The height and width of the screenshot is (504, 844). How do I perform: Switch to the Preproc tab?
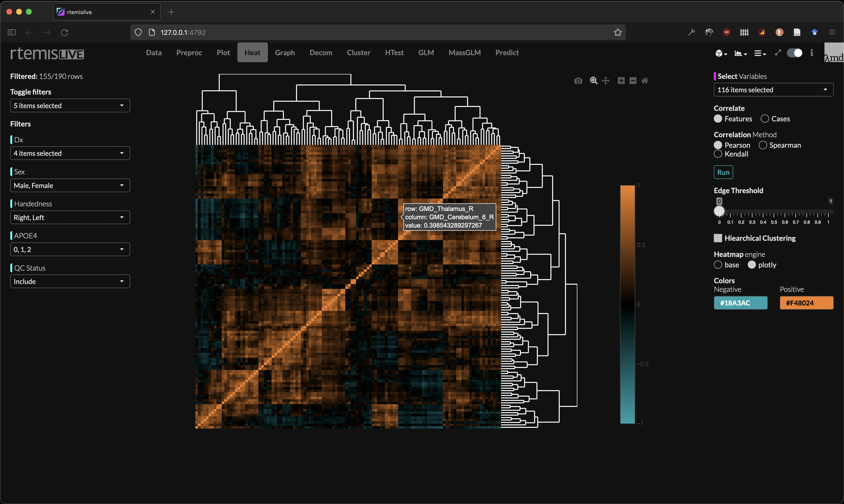point(189,53)
